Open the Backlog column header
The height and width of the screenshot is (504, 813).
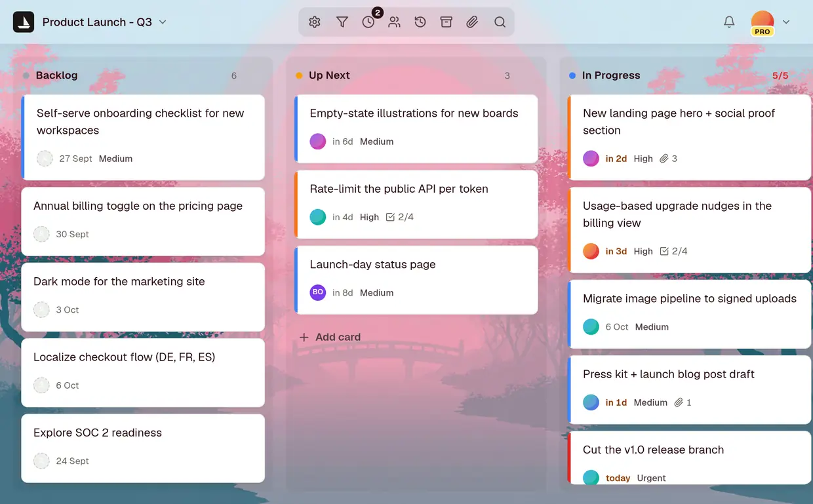(x=56, y=75)
